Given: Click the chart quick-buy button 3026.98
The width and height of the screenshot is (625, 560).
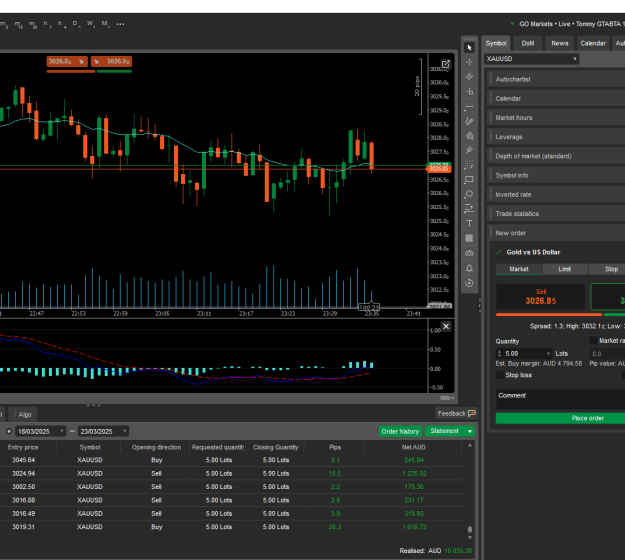Looking at the screenshot, I should [111, 61].
